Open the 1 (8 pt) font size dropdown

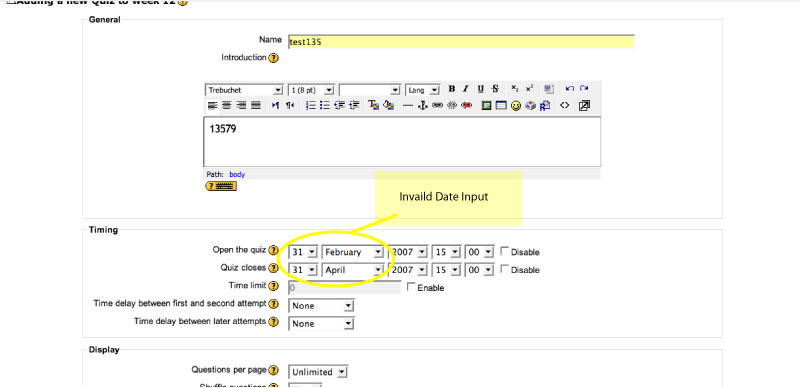[x=311, y=90]
